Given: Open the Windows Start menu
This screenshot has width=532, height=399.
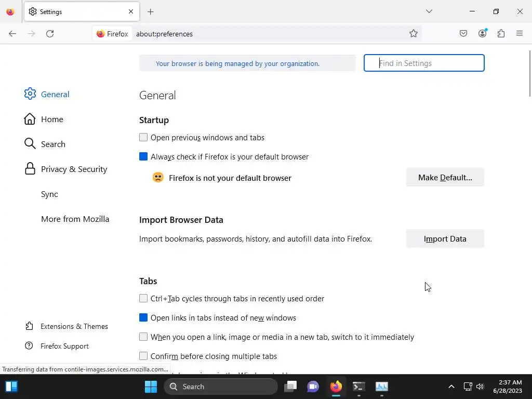Looking at the screenshot, I should (151, 387).
